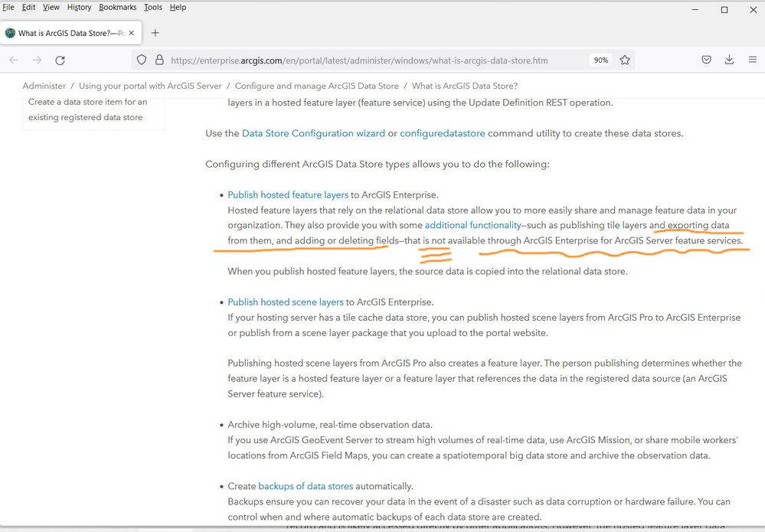765x532 pixels.
Task: Click the padlock site information icon
Action: click(x=159, y=60)
